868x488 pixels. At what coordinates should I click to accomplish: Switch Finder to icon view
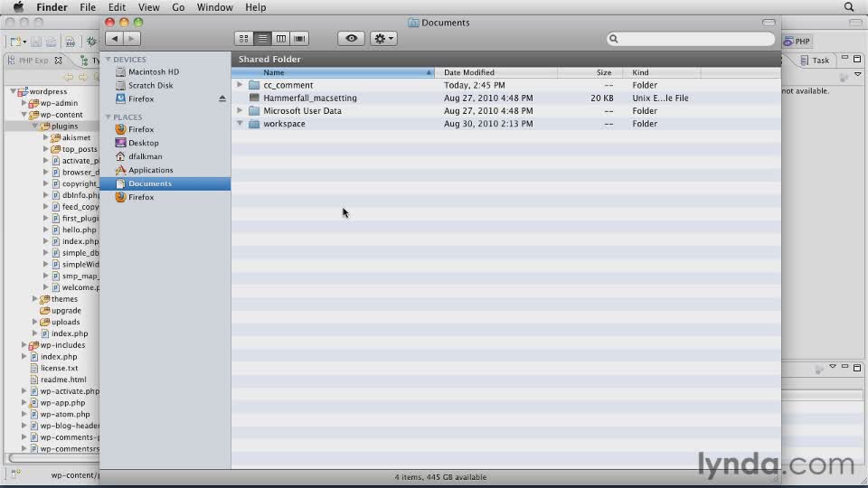click(x=243, y=39)
